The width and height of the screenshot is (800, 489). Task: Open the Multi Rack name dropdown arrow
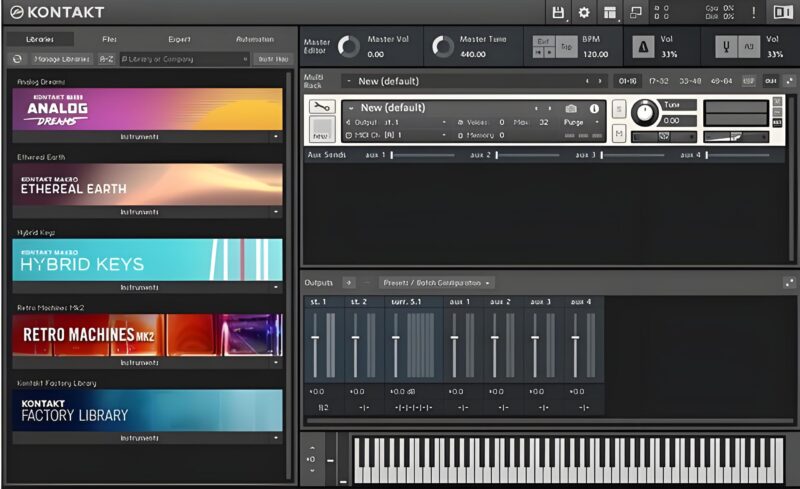[x=349, y=81]
